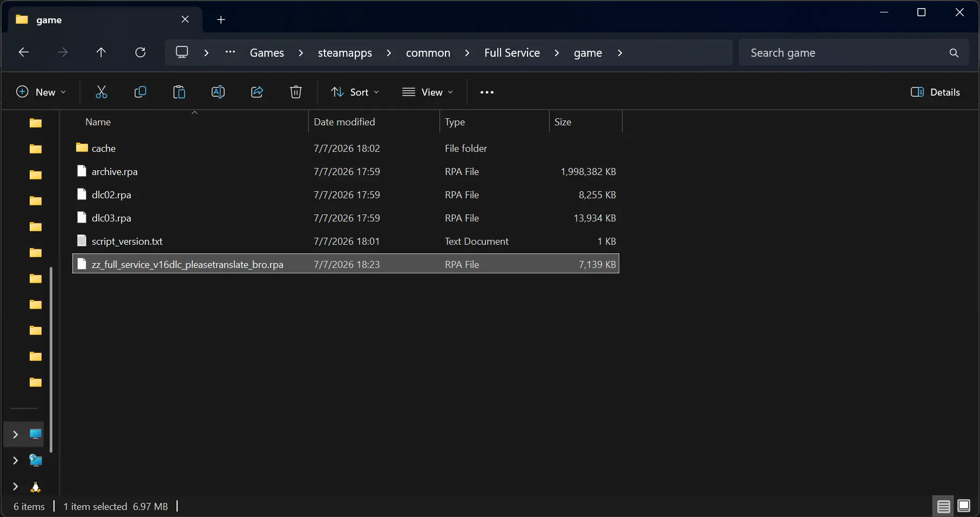The width and height of the screenshot is (980, 517).
Task: Open the See more ellipsis menu
Action: point(487,92)
